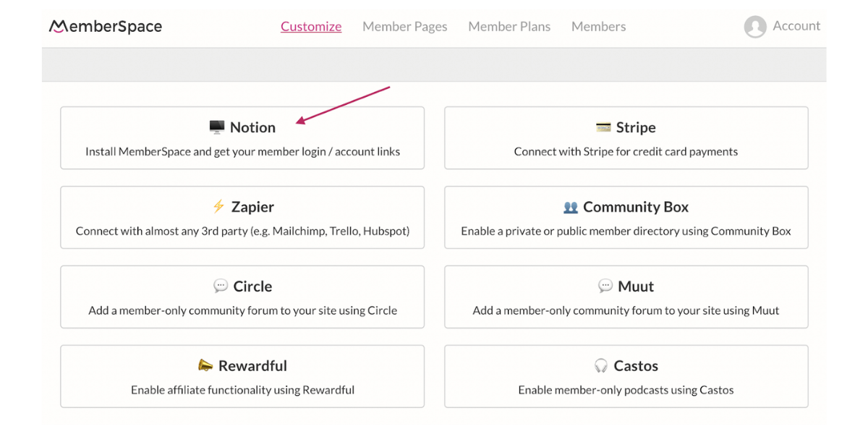Click the Zapier lightning bolt icon
The image size is (868, 434).
[x=218, y=206]
